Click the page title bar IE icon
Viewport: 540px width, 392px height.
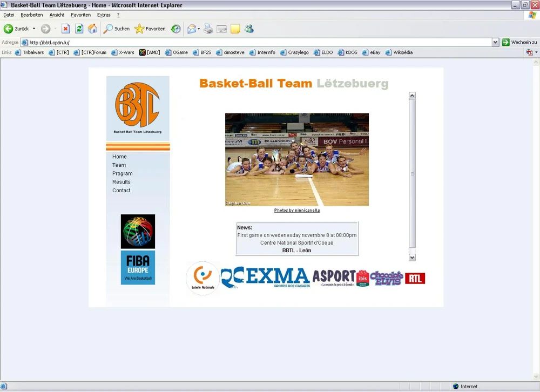(x=4, y=5)
